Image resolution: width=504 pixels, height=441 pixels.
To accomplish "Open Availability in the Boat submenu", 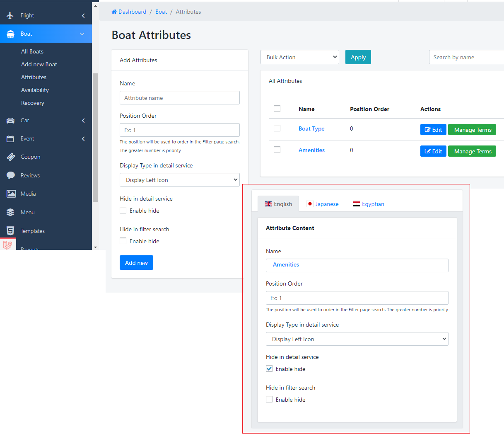I will pos(35,90).
